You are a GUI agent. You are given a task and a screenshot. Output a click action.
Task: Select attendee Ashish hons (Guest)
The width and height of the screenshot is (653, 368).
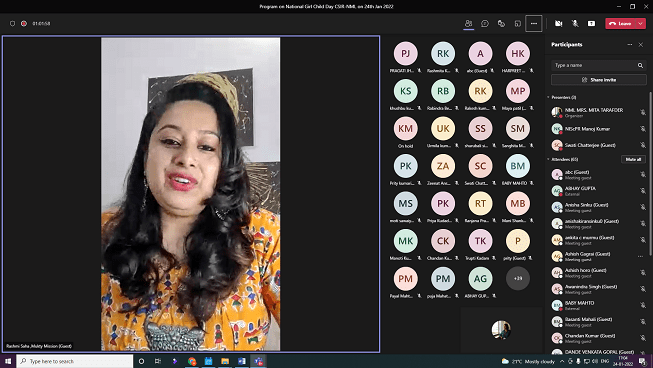(x=599, y=273)
